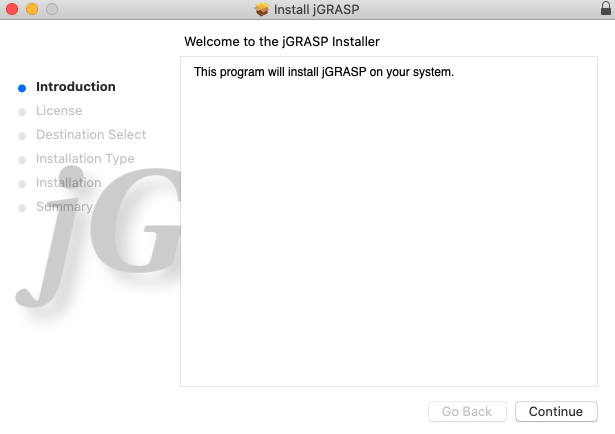Click the blue bullet beside Introduction
Image resolution: width=615 pixels, height=434 pixels.
[22, 88]
